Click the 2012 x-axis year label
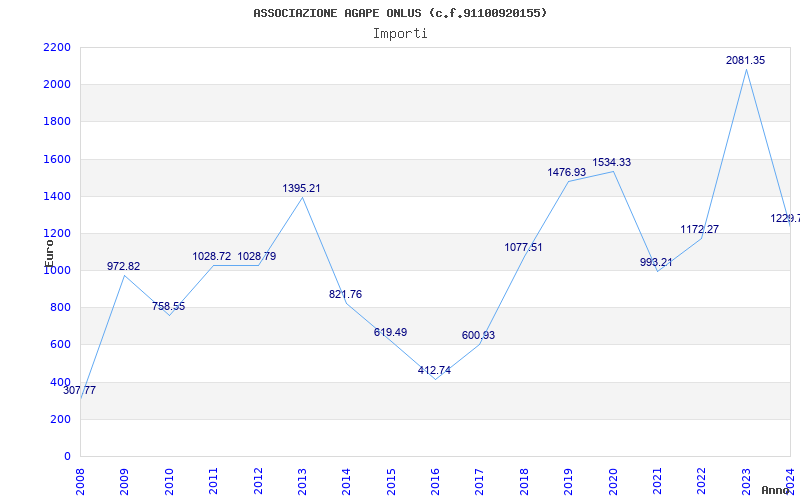This screenshot has height=500, width=800. pos(258,481)
